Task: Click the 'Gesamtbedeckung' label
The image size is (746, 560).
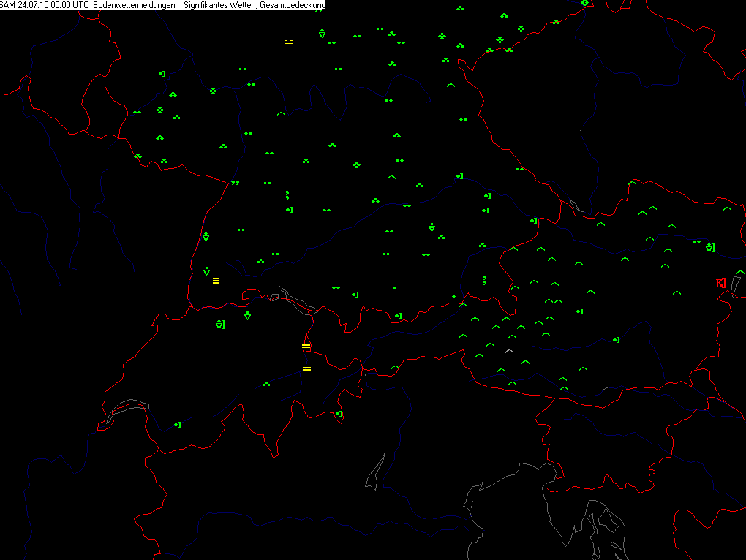Action: tap(293, 5)
